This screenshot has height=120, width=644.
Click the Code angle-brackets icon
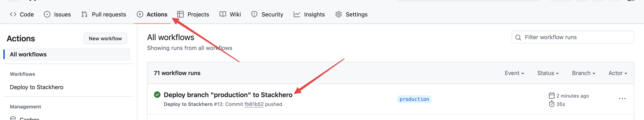point(13,14)
